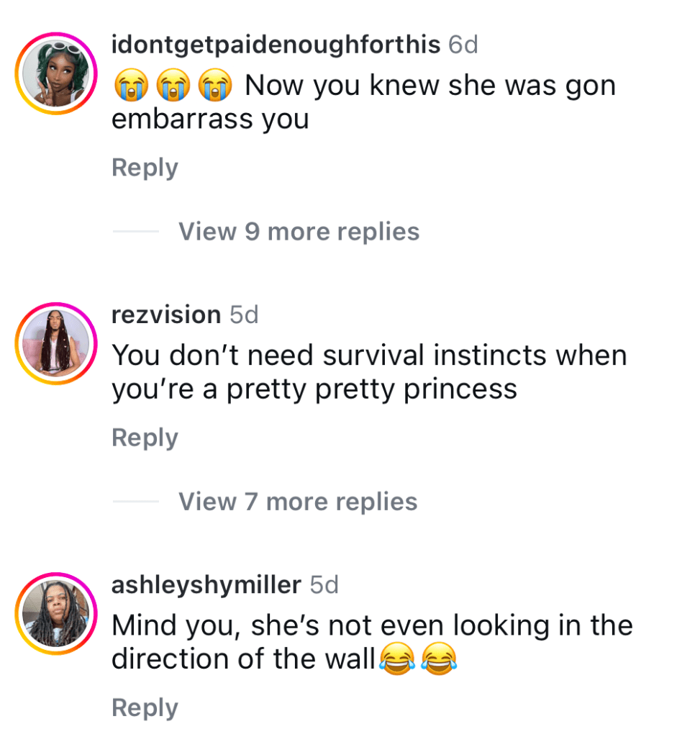Expand View 7 more replies
The width and height of the screenshot is (700, 737).
[298, 502]
